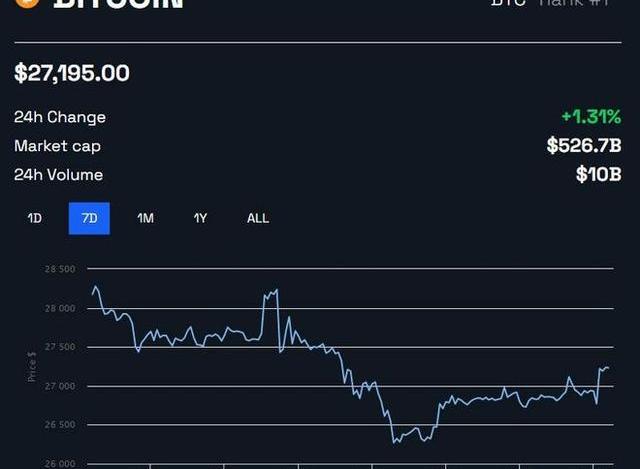
Task: Click the price line's lowest dip on chart
Action: (394, 442)
